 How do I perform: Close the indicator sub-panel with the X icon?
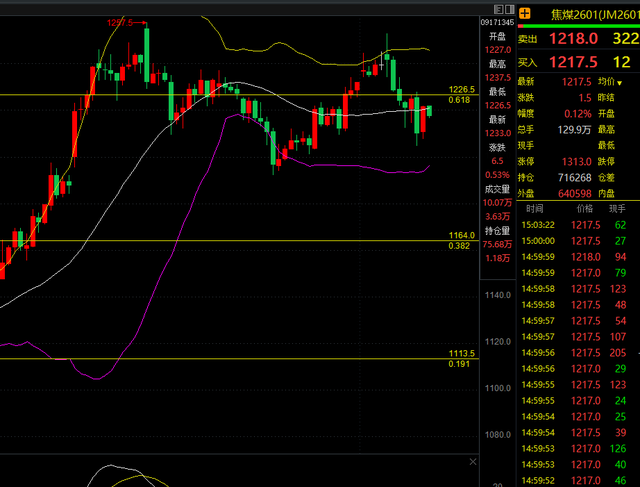click(x=473, y=462)
